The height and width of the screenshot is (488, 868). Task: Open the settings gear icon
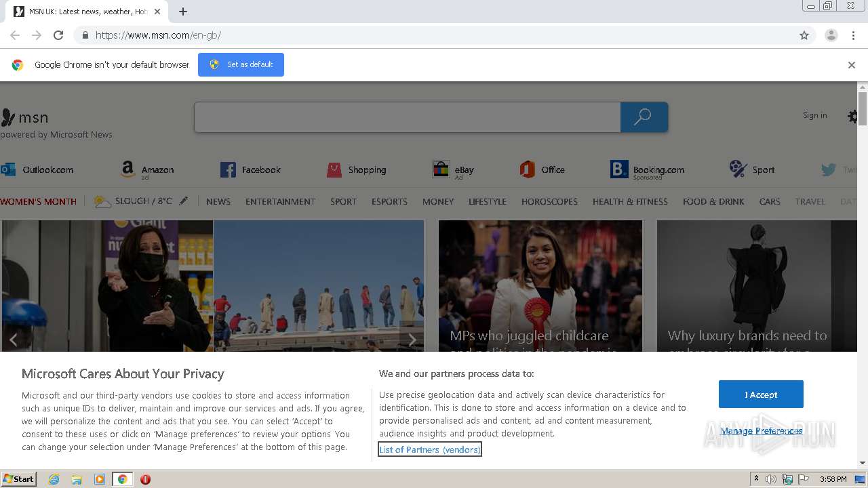(x=853, y=117)
